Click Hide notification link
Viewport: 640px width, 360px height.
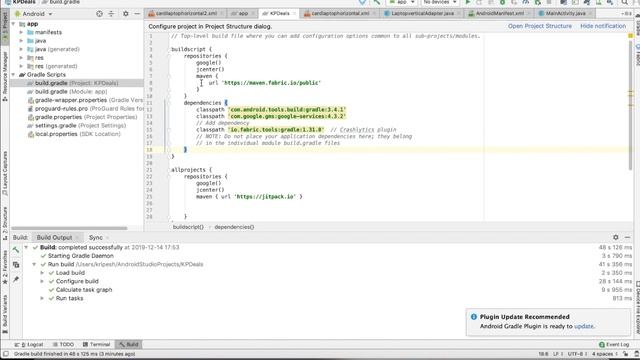603,26
